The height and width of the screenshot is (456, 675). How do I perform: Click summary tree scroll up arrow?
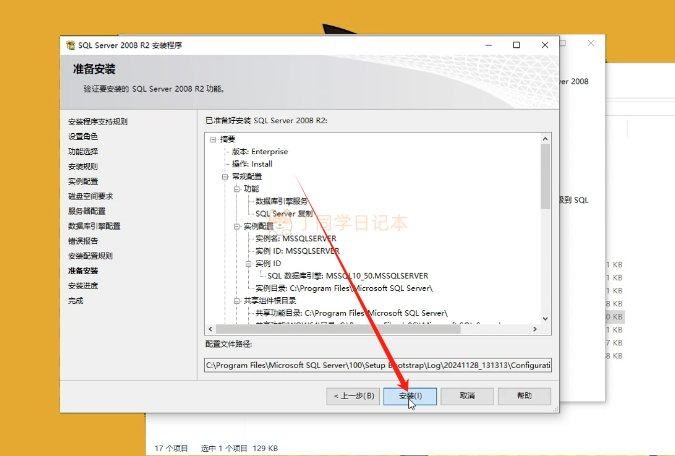click(x=545, y=139)
